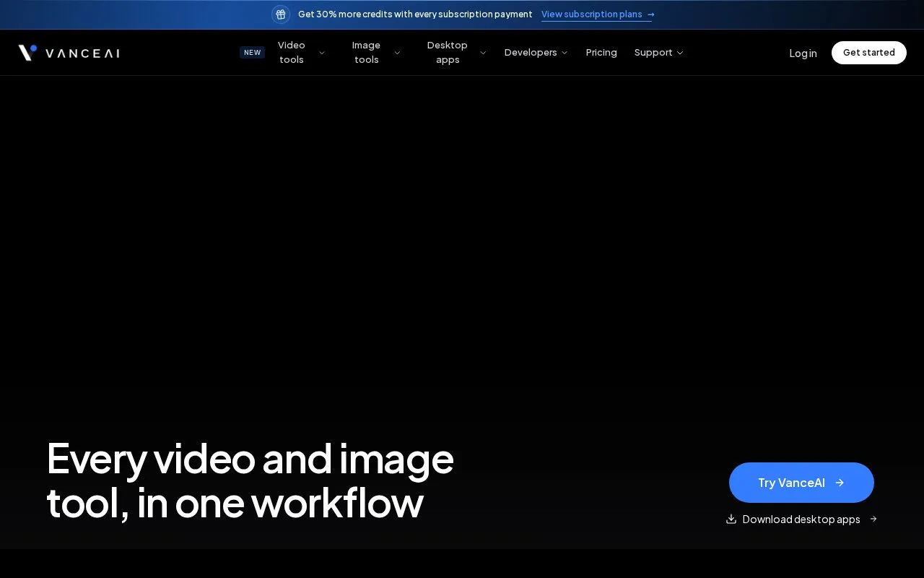This screenshot has width=924, height=578.
Task: Click the arrow after Download desktop apps
Action: 873,519
